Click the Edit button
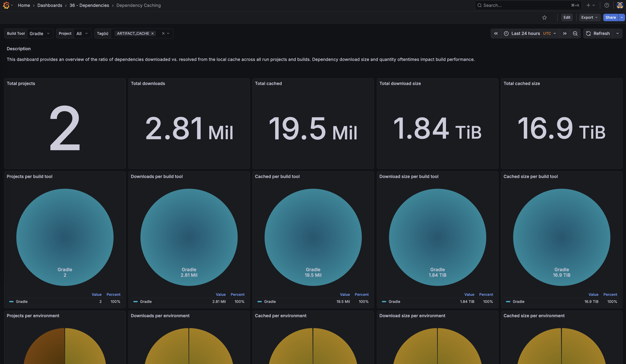The image size is (626, 364). pyautogui.click(x=567, y=17)
